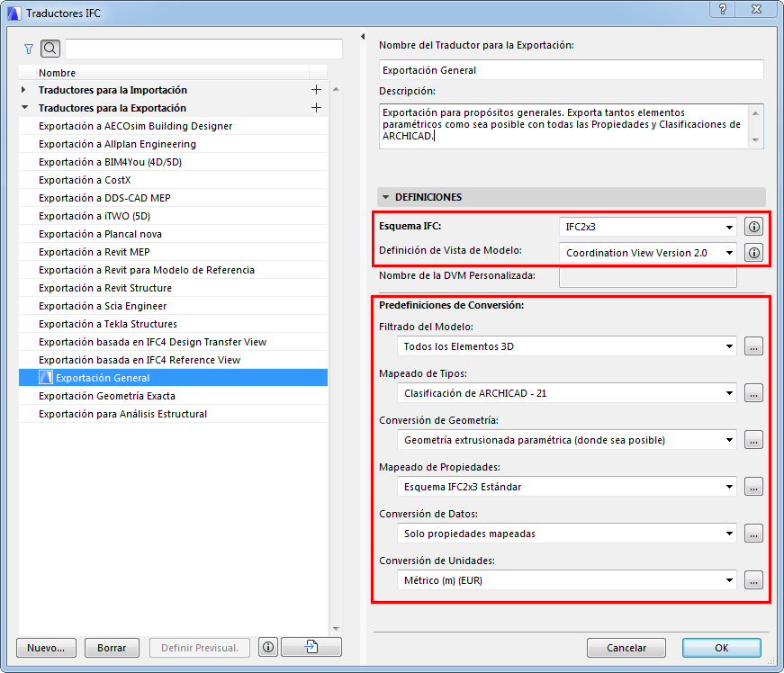The image size is (784, 673).
Task: Click the Nombre column header
Action: click(173, 73)
